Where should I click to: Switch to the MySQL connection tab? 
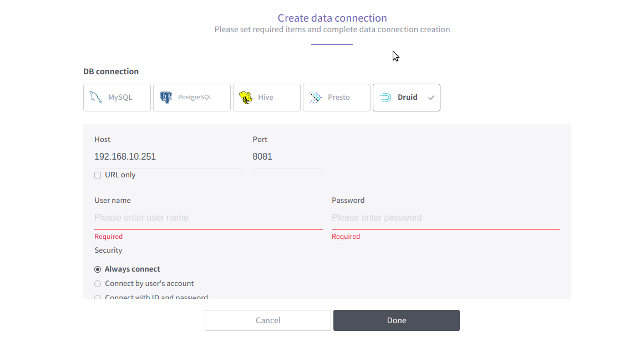(x=116, y=97)
